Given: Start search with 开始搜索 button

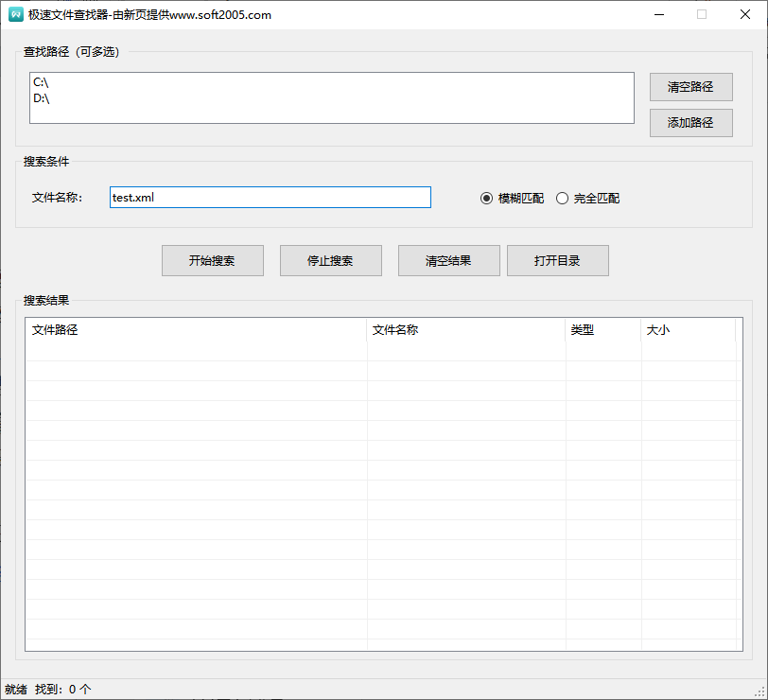Looking at the screenshot, I should coord(212,261).
